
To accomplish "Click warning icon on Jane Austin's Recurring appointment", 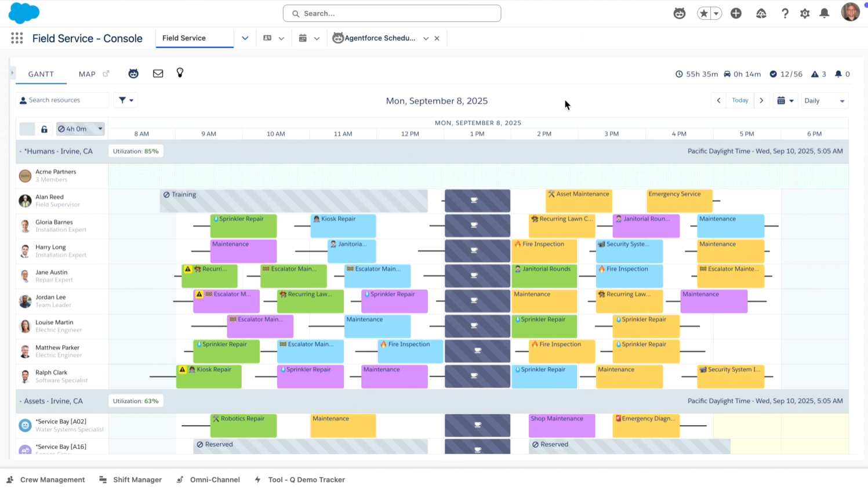I will pos(187,269).
